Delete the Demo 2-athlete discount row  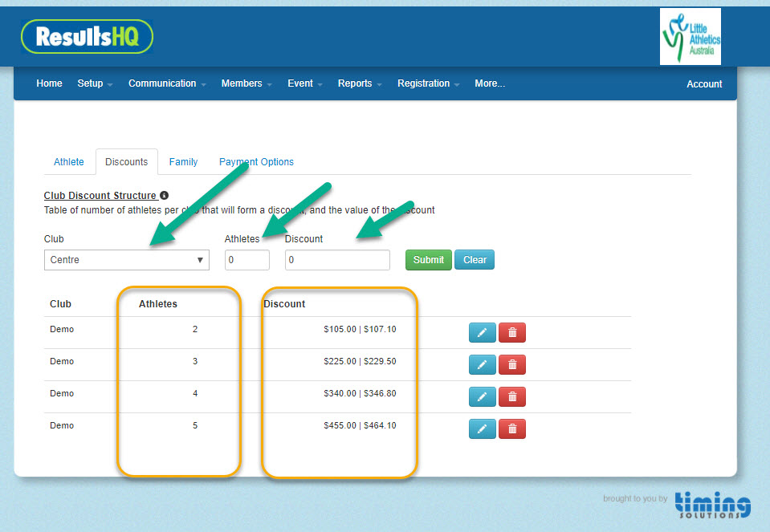click(x=511, y=332)
